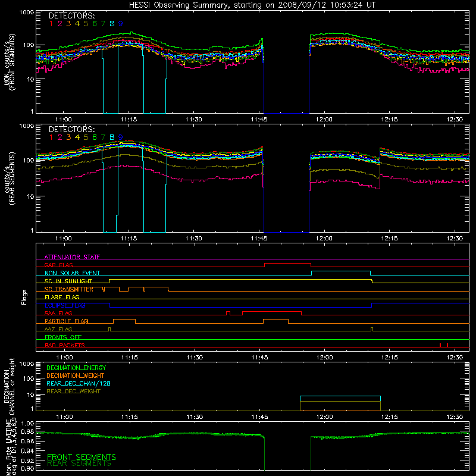Click detector 6 in front segments legend
Screen dimensions: 476x476
95,24
